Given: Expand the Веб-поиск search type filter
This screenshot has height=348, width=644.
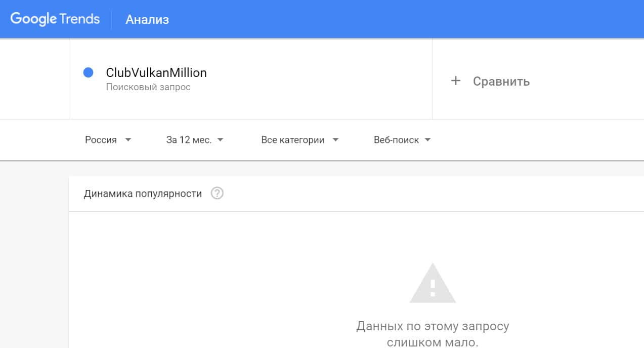Looking at the screenshot, I should (x=396, y=140).
